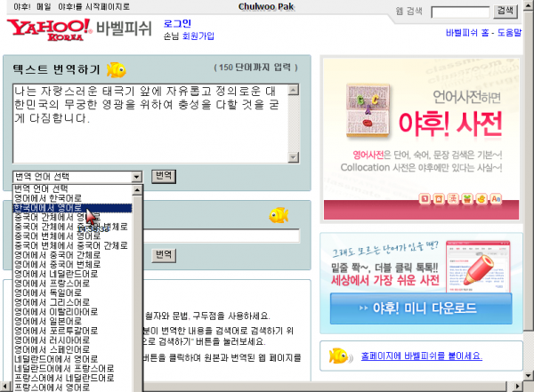Open the 메일 link in top bar
Image resolution: width=534 pixels, height=392 pixels.
(44, 6)
